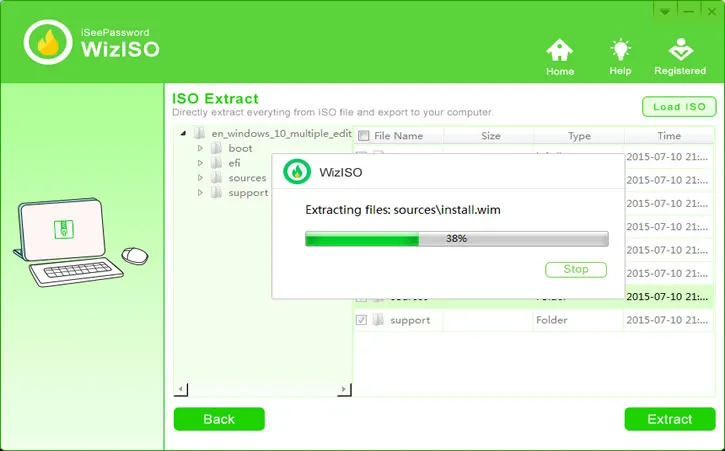
Task: Sort files by the Time column header
Action: pyautogui.click(x=668, y=136)
